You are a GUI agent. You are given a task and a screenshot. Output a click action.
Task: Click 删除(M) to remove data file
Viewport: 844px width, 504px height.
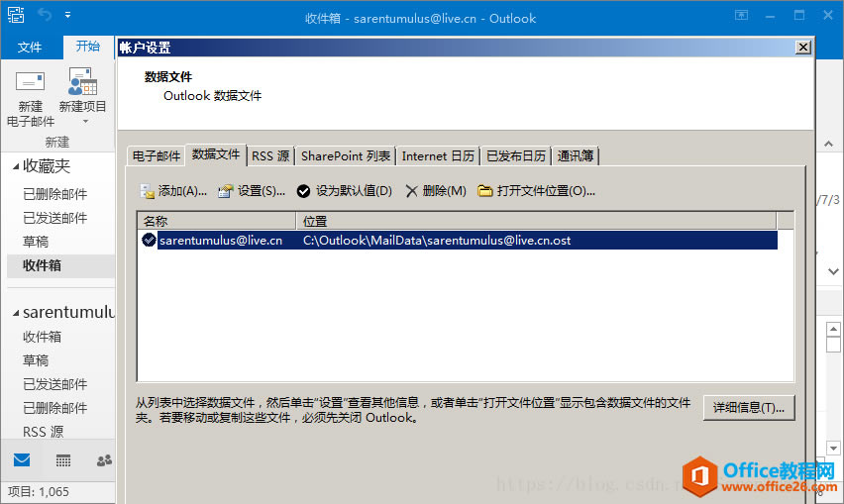(x=436, y=191)
